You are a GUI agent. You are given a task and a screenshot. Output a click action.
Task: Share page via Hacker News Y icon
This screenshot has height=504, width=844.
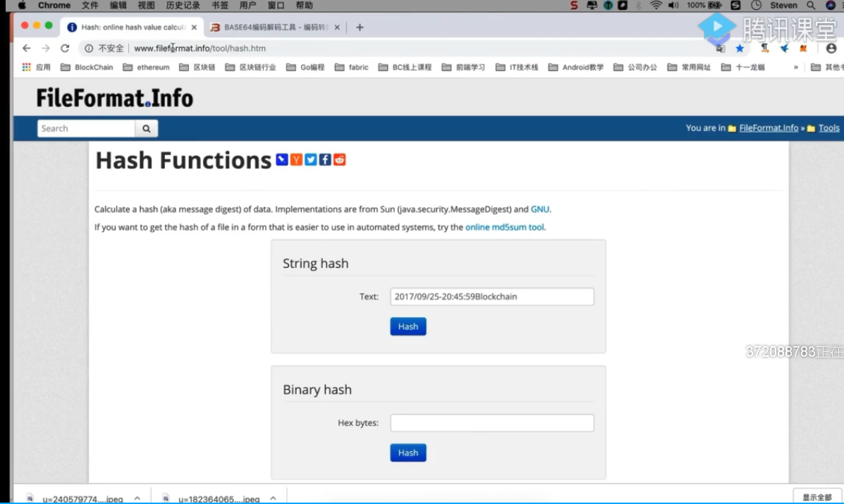(x=296, y=159)
